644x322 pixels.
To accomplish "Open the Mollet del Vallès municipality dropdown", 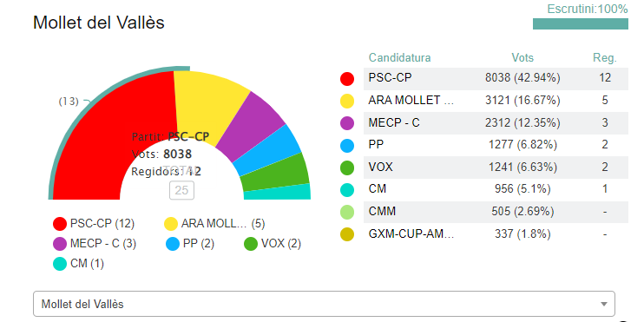I will (x=324, y=304).
